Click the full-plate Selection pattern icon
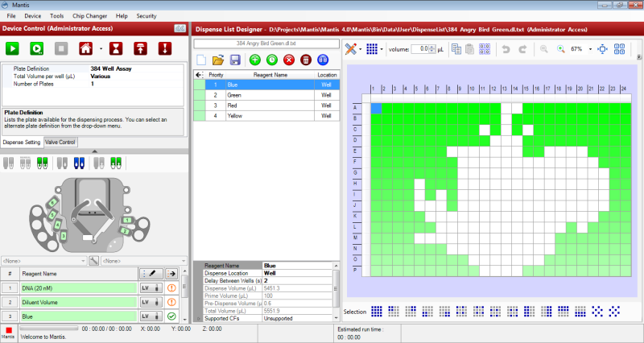 [x=376, y=312]
